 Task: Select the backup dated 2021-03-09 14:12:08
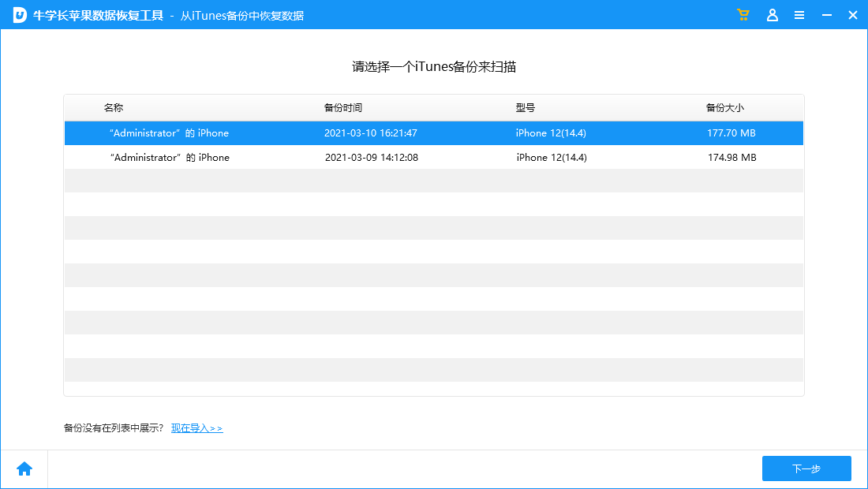pos(434,157)
